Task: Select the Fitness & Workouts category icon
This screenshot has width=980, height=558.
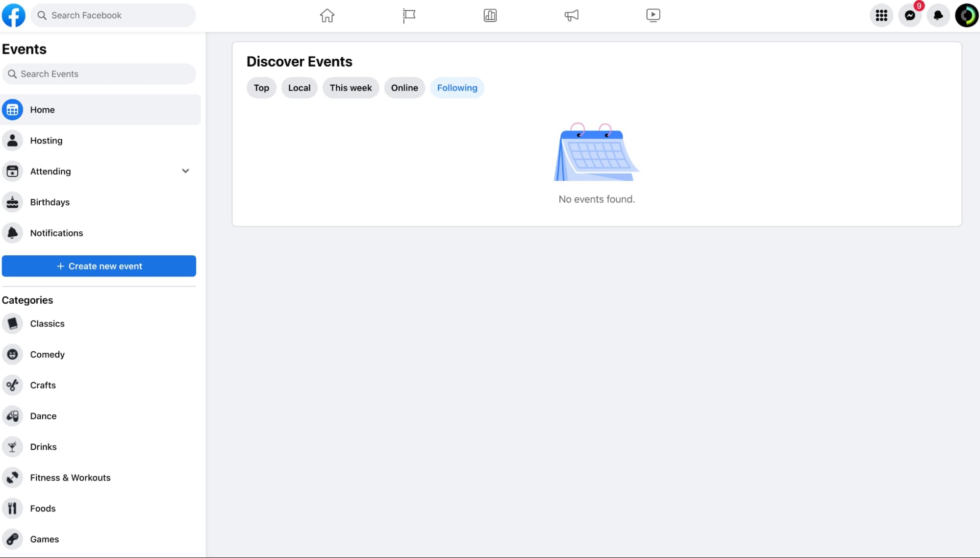Action: pos(12,477)
